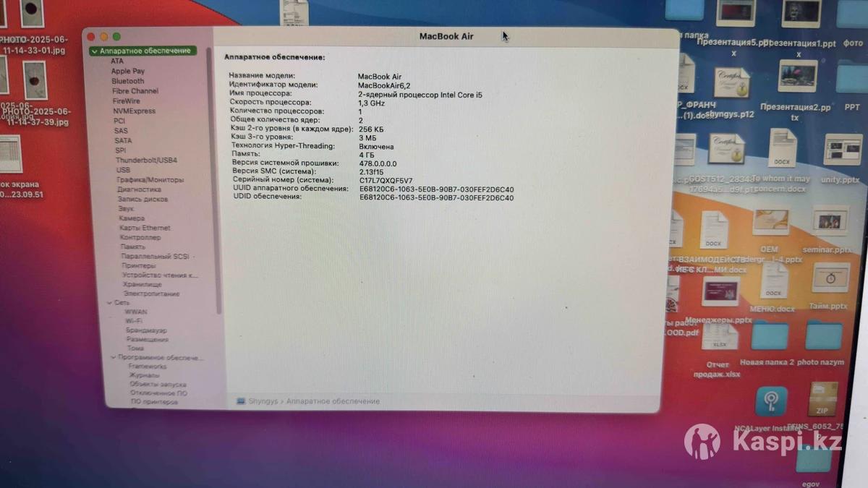
Task: Click the green full-screen window button
Action: click(x=116, y=37)
